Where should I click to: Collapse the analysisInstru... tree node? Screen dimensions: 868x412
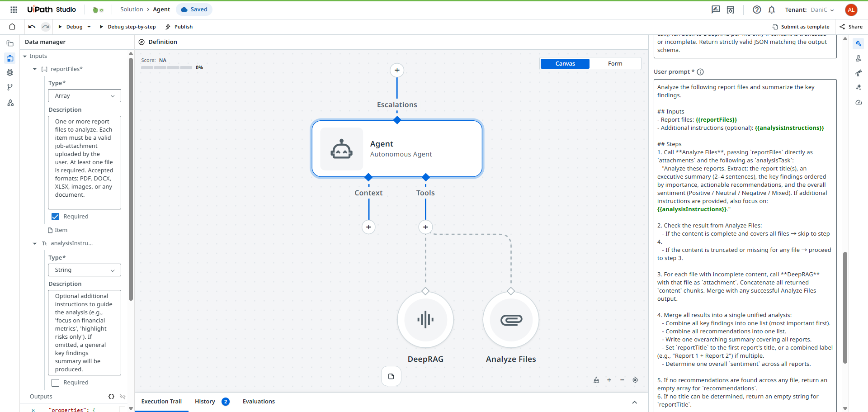coord(35,243)
